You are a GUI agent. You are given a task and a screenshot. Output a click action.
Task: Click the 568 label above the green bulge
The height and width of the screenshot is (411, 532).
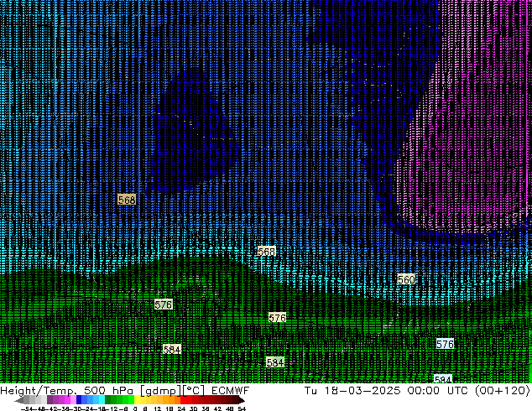coord(266,252)
